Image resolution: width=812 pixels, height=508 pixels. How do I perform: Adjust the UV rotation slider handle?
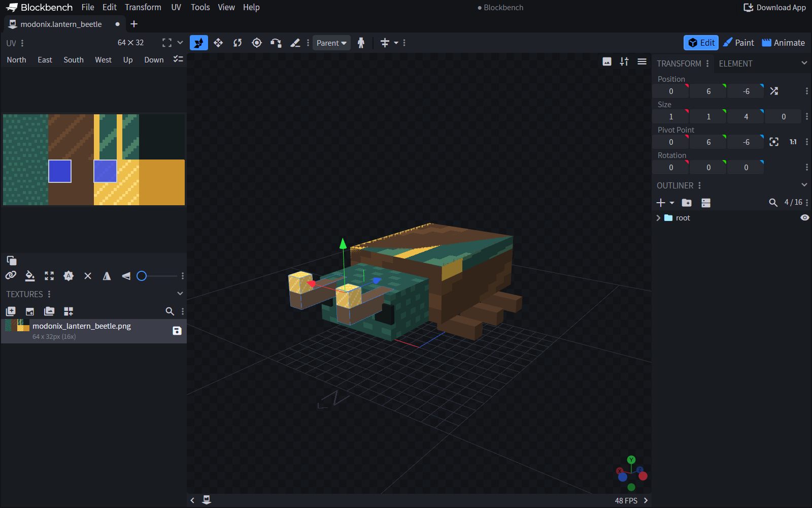(142, 276)
